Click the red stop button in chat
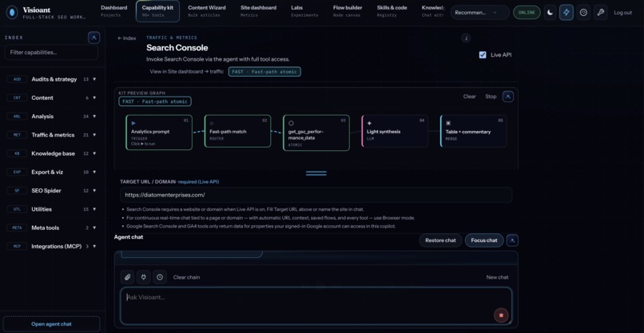644x333 pixels. click(x=501, y=315)
